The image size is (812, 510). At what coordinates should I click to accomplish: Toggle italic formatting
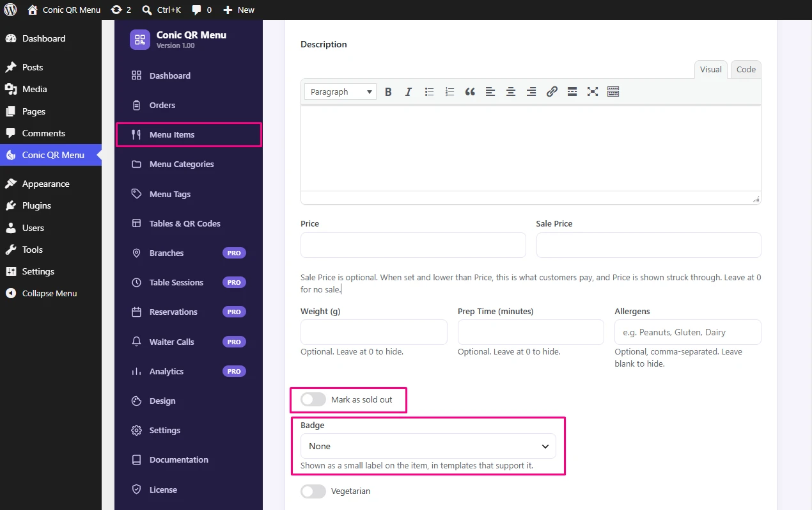pos(409,92)
